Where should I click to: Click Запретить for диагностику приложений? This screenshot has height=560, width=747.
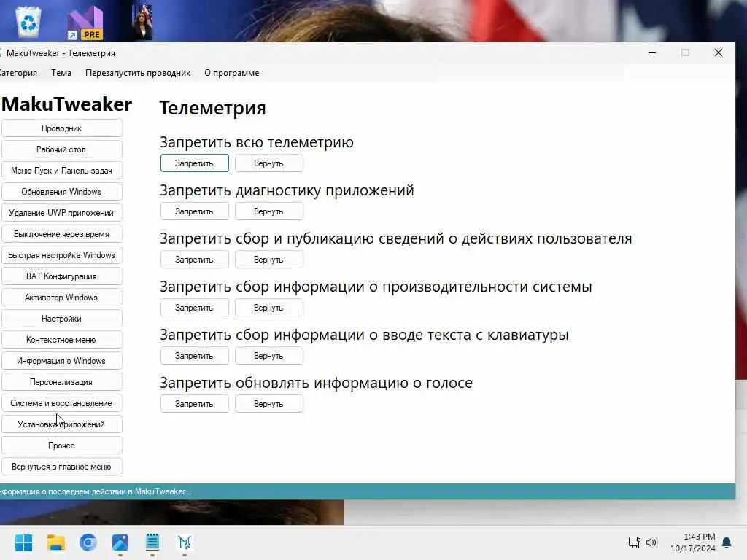pos(194,211)
